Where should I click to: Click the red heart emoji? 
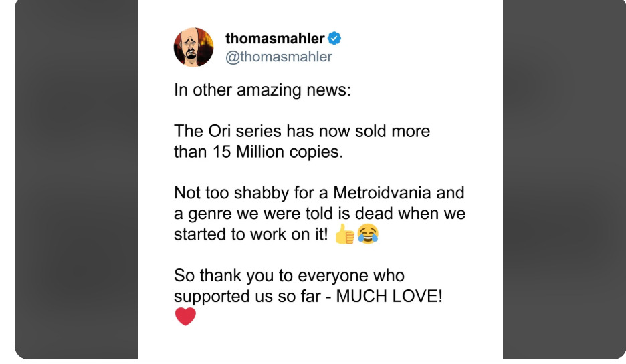pos(185,316)
